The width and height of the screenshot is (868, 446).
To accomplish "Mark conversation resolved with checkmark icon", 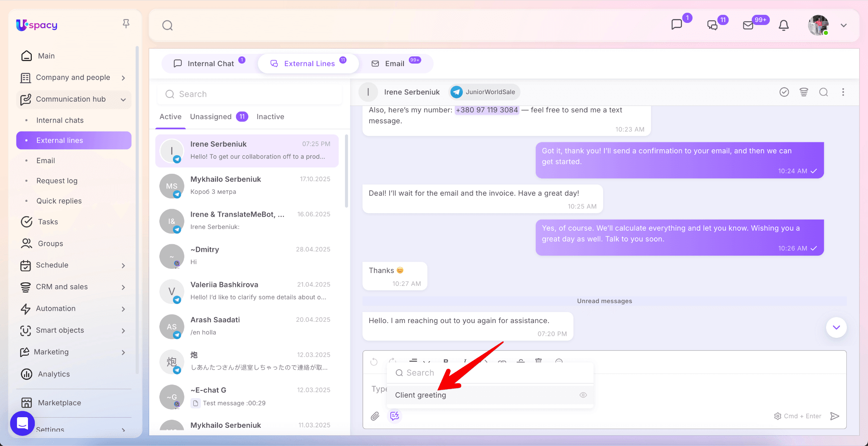I will pyautogui.click(x=784, y=92).
